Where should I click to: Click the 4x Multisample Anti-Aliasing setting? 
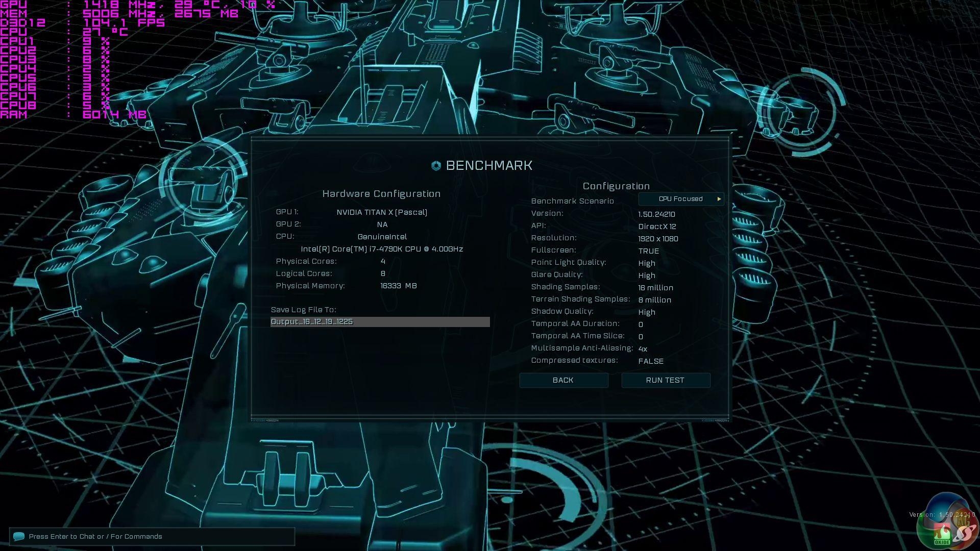[642, 348]
